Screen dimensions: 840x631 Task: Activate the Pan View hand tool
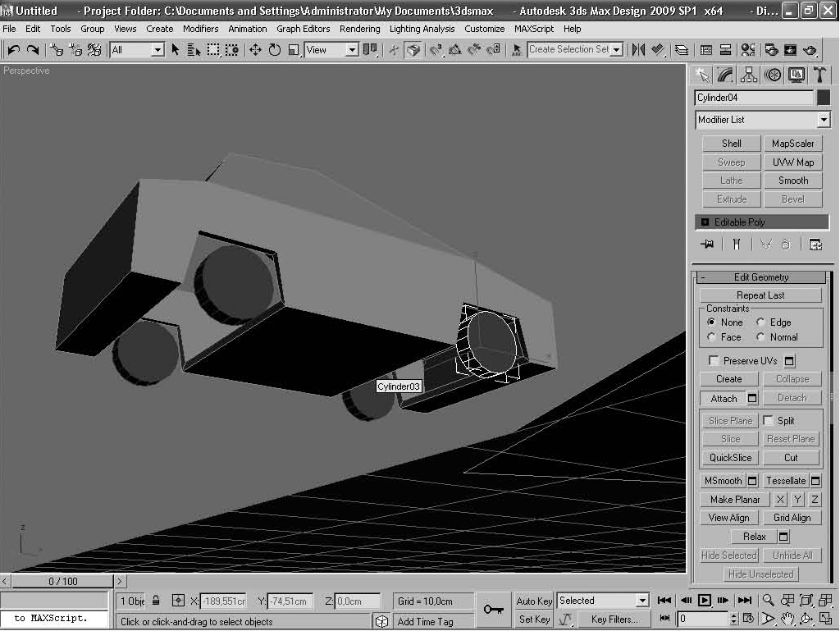coord(787,619)
